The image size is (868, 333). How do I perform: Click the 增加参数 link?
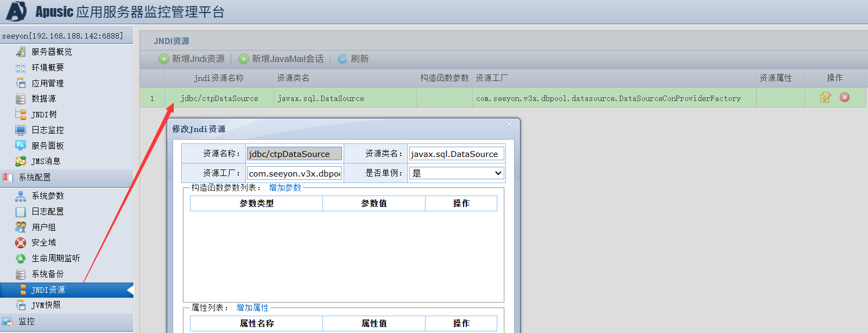point(285,187)
